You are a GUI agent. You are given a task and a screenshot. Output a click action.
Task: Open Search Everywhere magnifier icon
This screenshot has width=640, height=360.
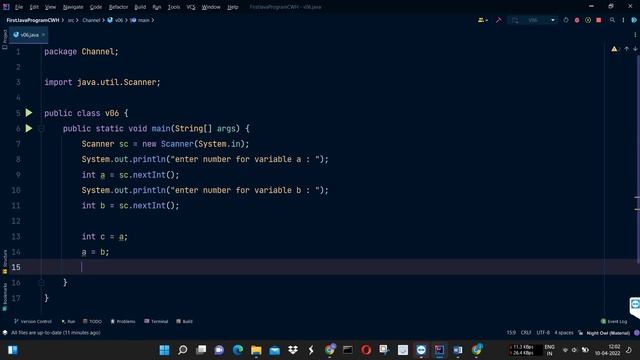click(612, 20)
